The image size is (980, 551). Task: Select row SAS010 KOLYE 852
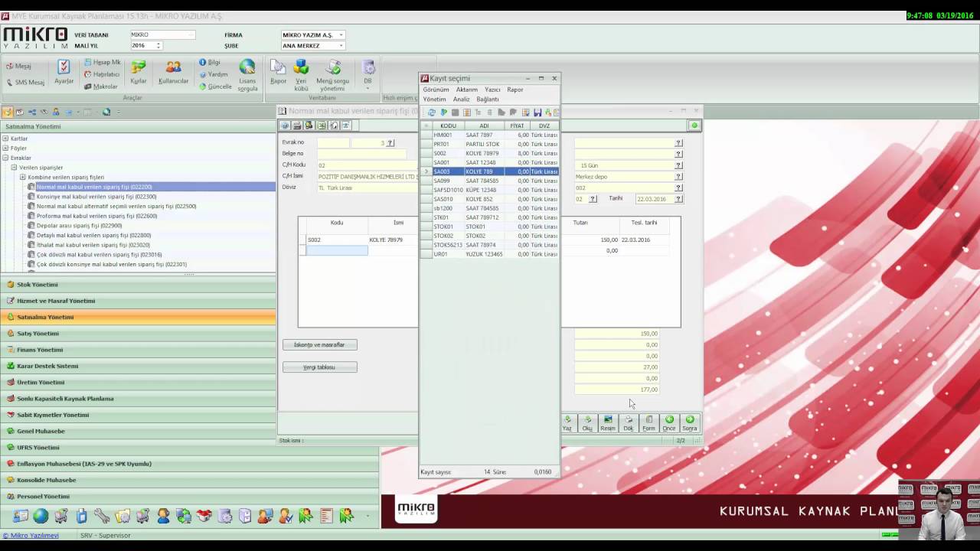point(490,199)
